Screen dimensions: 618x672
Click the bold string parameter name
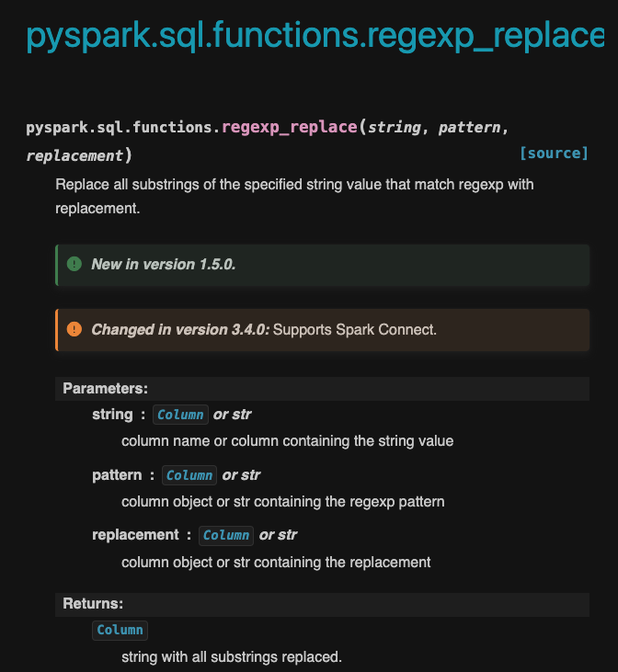(x=112, y=415)
